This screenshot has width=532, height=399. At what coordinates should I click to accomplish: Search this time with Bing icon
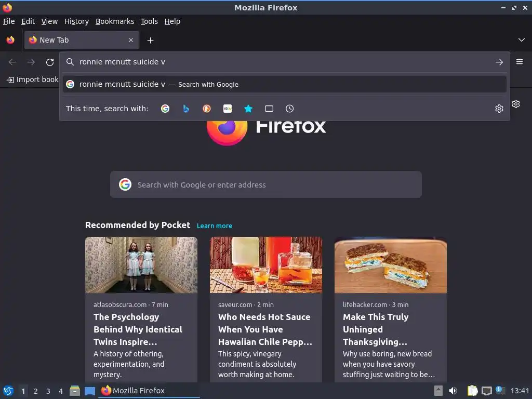point(186,109)
